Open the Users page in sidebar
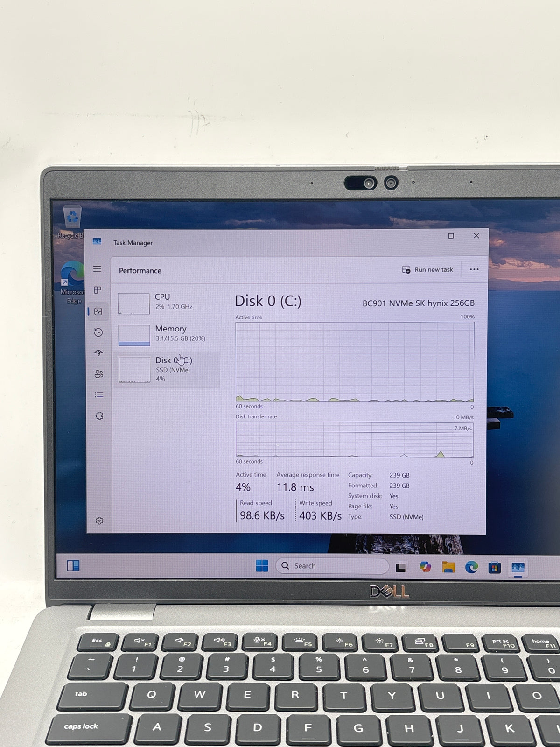The width and height of the screenshot is (560, 747). point(98,374)
